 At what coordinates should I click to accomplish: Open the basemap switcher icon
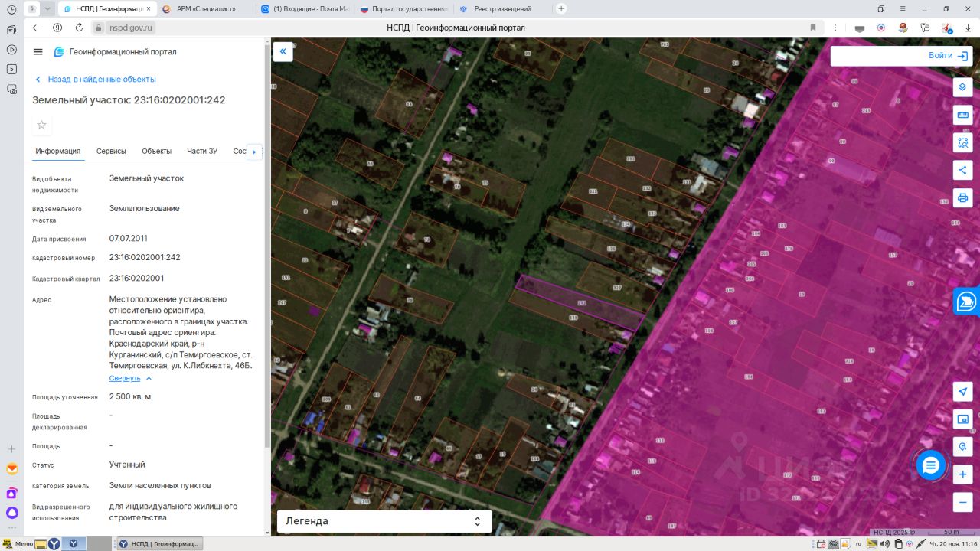962,419
